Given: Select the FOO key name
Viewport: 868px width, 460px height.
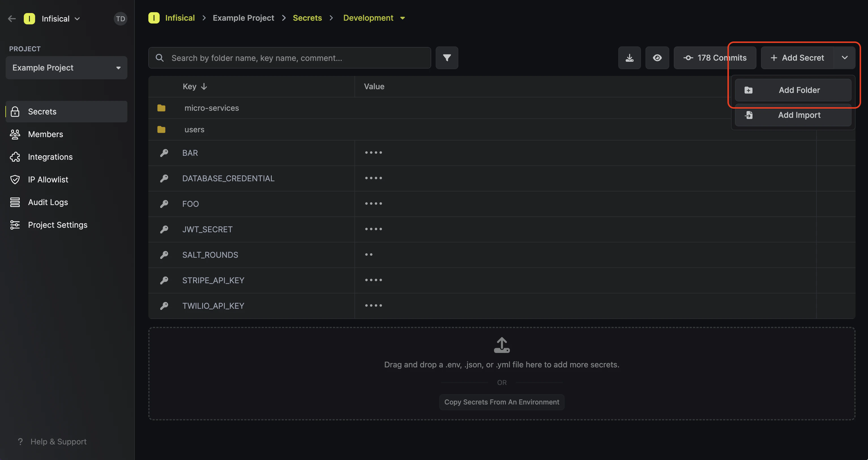Looking at the screenshot, I should tap(190, 204).
